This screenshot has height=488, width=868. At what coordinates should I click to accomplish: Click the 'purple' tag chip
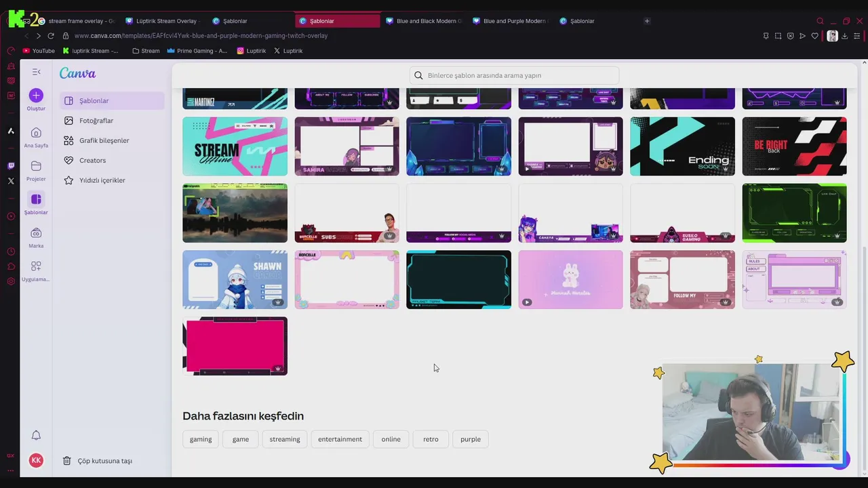[471, 439]
